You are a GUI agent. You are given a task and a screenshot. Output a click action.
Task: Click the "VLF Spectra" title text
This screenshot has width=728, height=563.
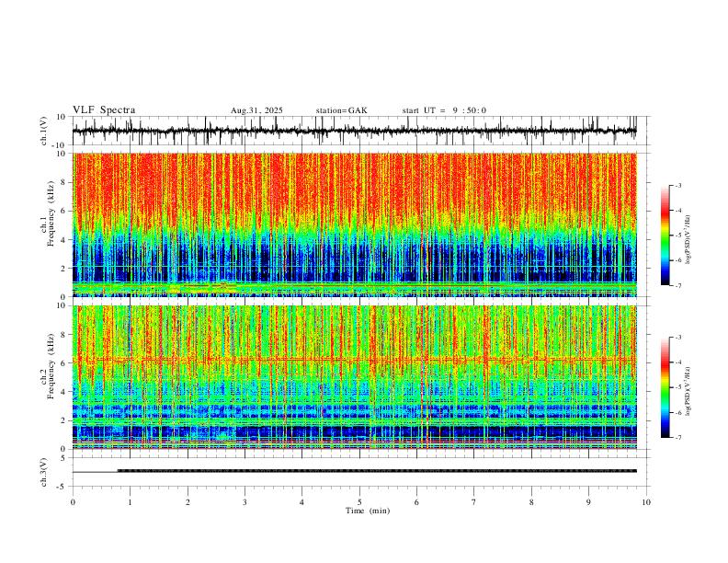click(x=104, y=110)
